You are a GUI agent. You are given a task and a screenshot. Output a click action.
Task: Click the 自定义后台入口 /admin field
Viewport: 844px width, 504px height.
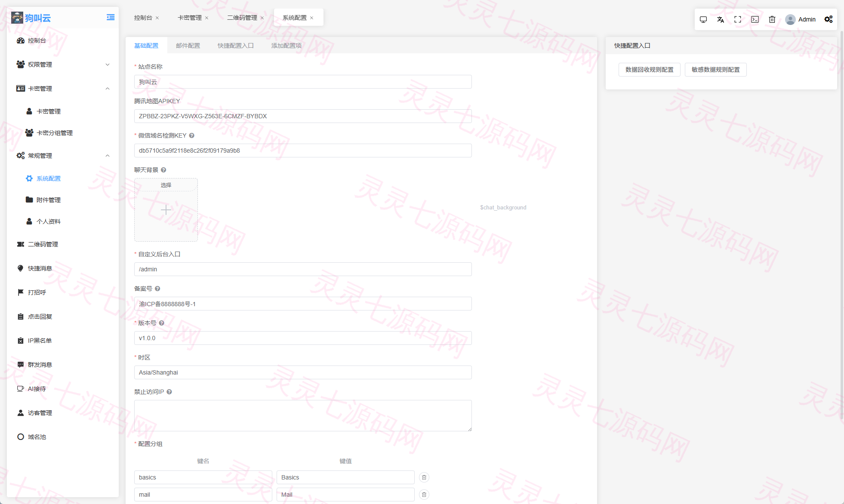(x=303, y=269)
